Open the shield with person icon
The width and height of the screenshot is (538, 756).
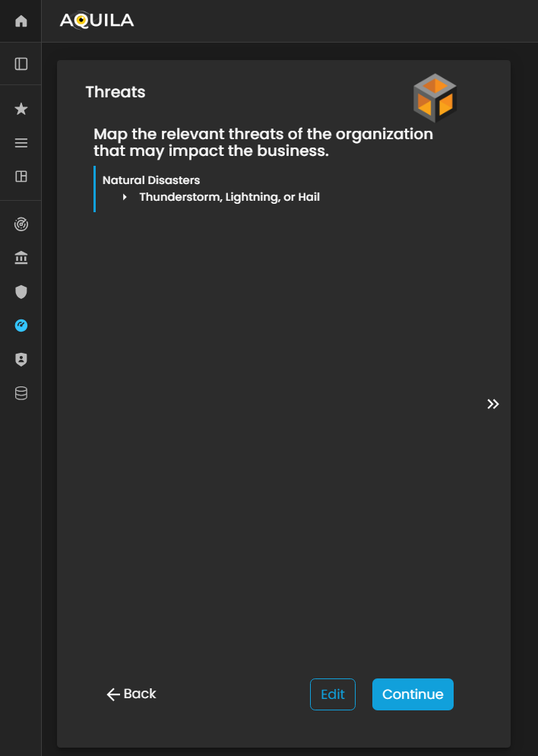[x=21, y=360]
